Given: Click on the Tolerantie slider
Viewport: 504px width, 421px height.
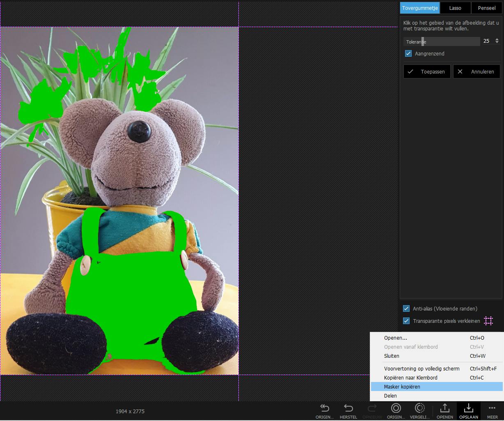Looking at the screenshot, I should pyautogui.click(x=441, y=41).
